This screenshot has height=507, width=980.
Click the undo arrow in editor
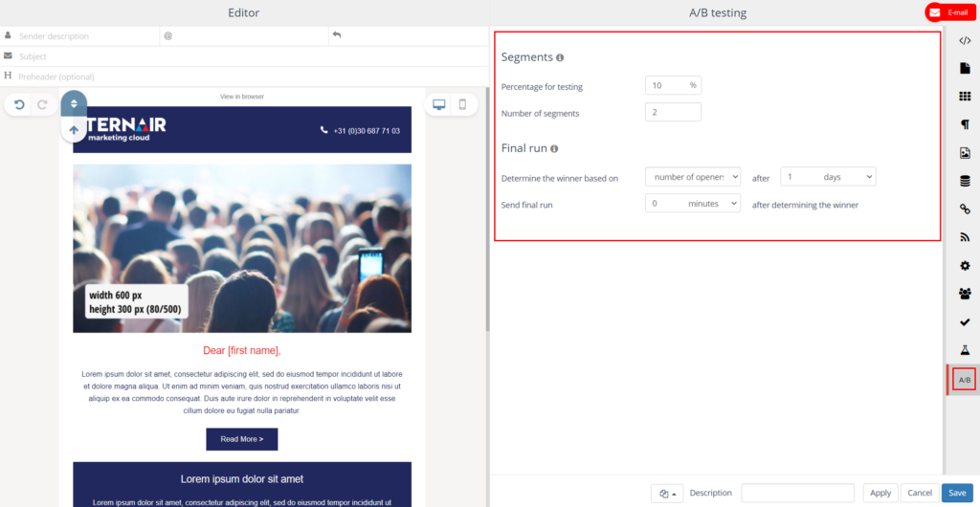click(x=19, y=105)
